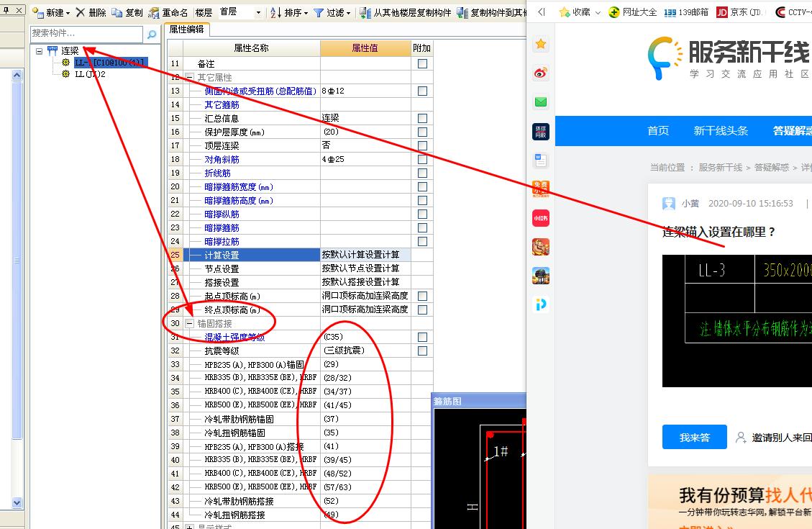Viewport: 812px width, 529px height.
Task: Click the 服务新干线 breadcrumb link
Action: pos(721,168)
